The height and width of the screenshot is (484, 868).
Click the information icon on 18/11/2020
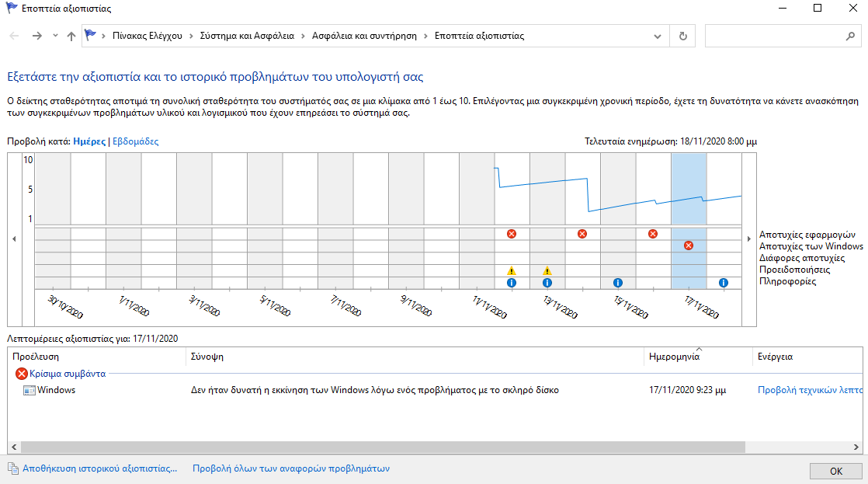[724, 283]
